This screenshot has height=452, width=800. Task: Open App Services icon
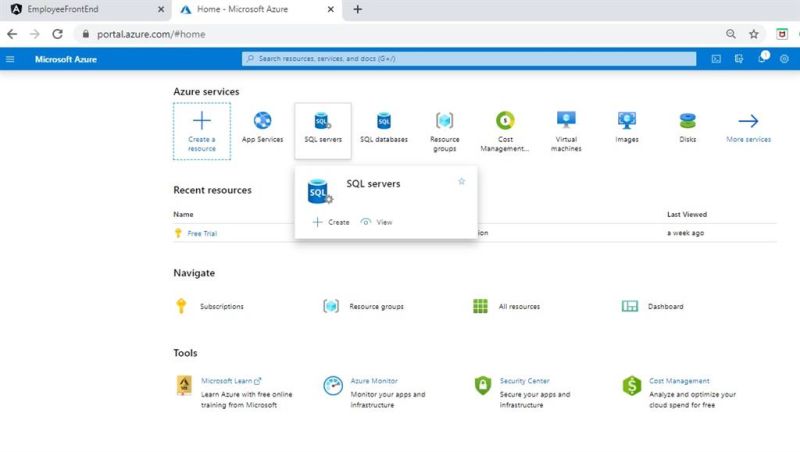[262, 121]
